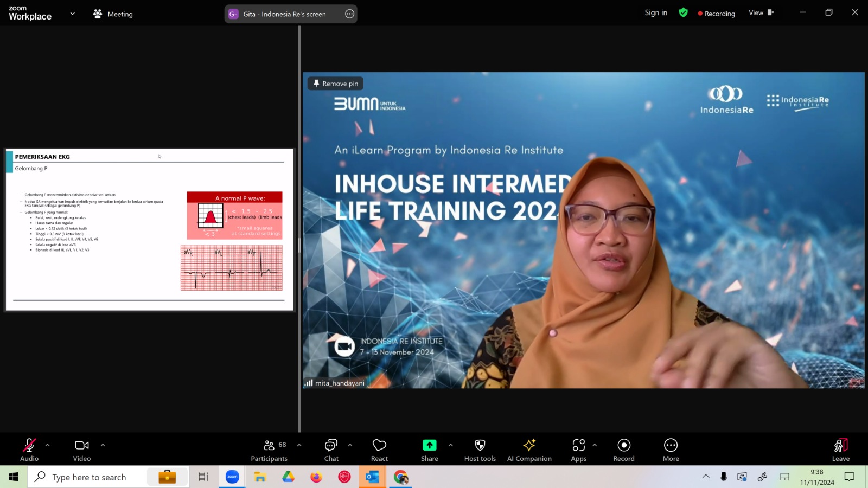The width and height of the screenshot is (868, 488).
Task: Leave the meeting
Action: [841, 450]
